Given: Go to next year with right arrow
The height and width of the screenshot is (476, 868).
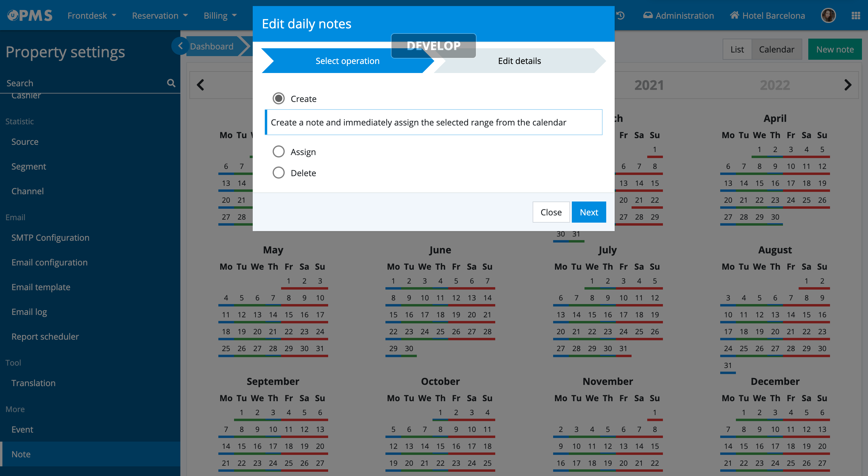Looking at the screenshot, I should 847,85.
